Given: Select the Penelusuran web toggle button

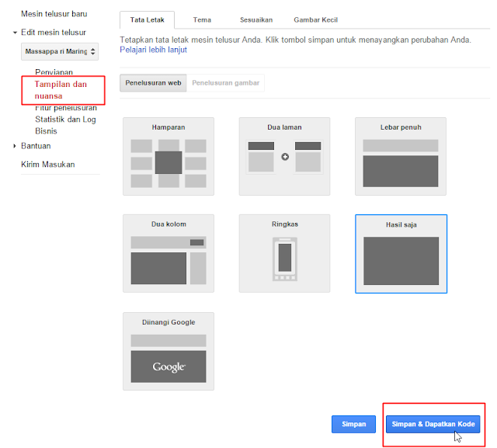Looking at the screenshot, I should 153,83.
